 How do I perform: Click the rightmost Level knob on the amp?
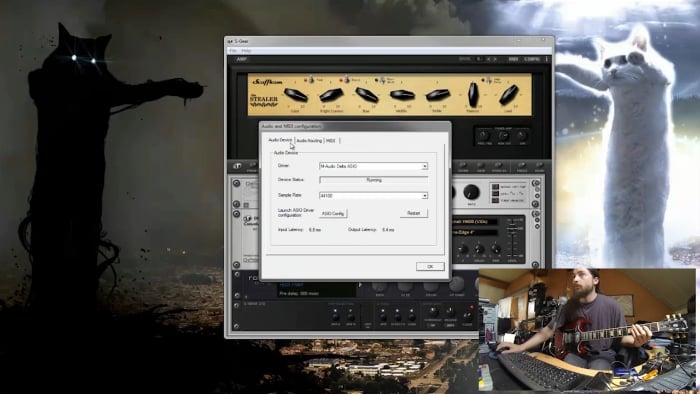coord(508,95)
